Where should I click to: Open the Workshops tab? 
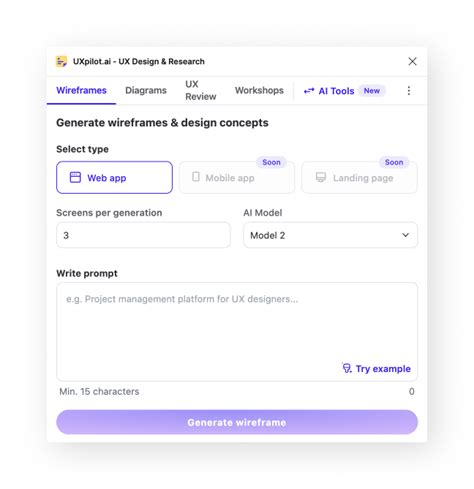click(259, 91)
